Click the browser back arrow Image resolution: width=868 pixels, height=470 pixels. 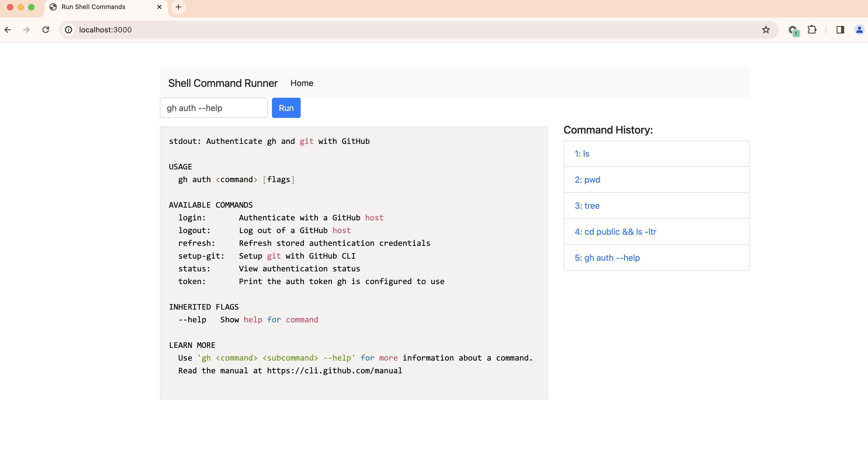pyautogui.click(x=8, y=30)
